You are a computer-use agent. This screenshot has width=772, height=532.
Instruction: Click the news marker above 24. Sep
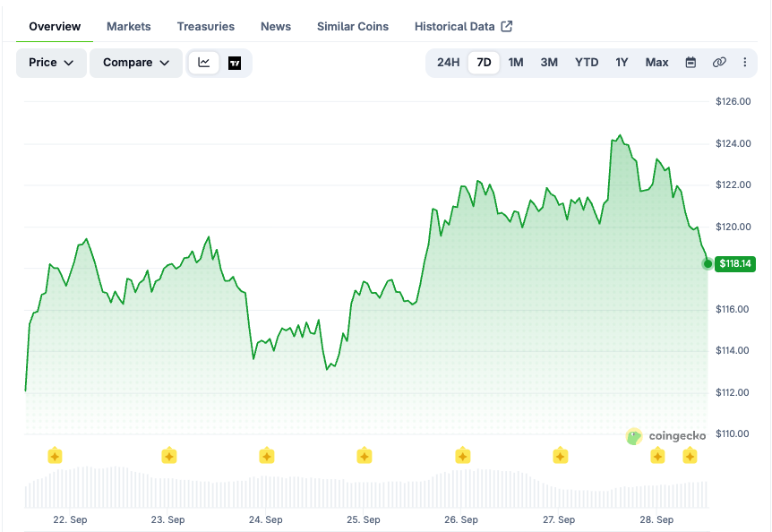267,456
